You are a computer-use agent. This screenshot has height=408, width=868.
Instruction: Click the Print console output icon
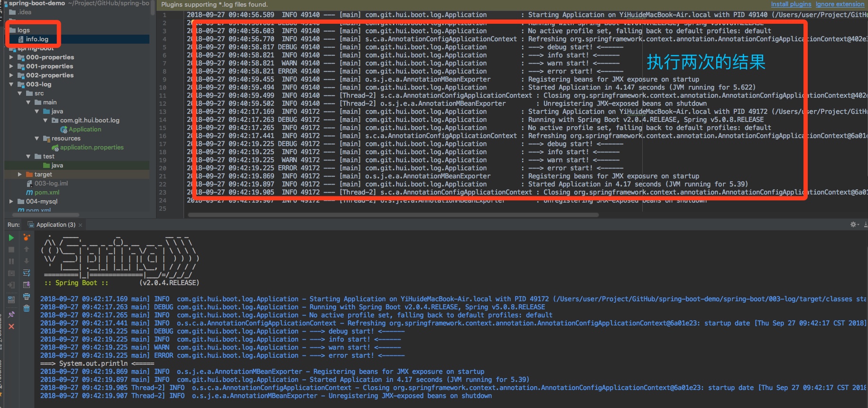click(27, 297)
